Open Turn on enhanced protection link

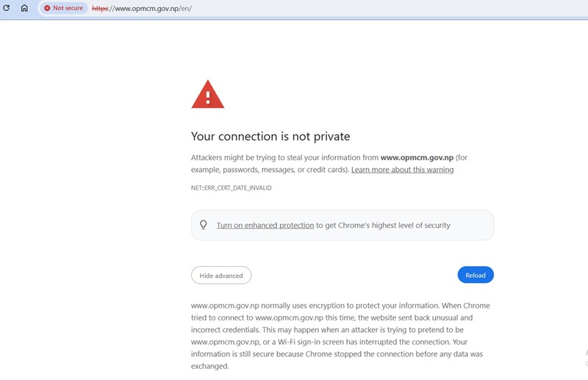click(x=265, y=225)
